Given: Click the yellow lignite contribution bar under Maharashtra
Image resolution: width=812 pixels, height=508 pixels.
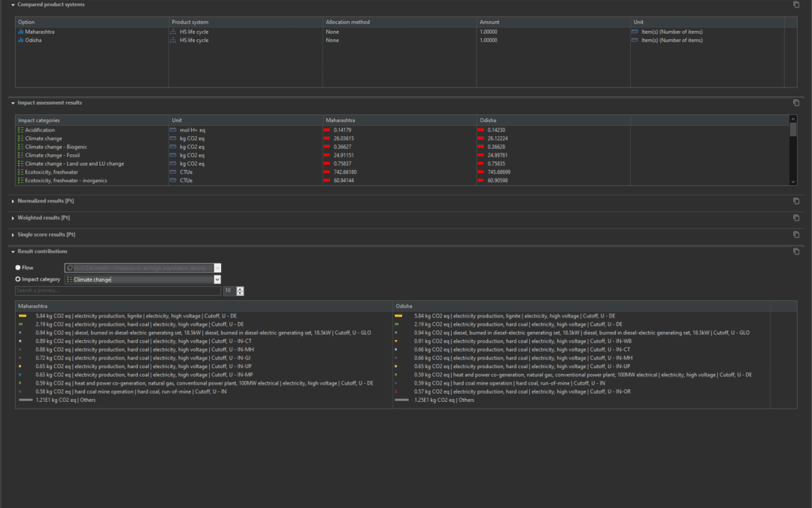Looking at the screenshot, I should pos(23,315).
